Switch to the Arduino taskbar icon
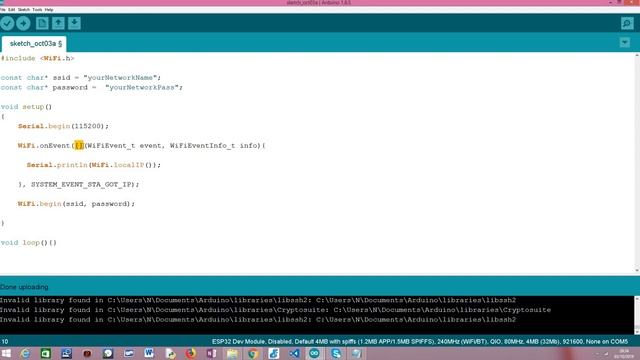This screenshot has width=640, height=360. 314,353
